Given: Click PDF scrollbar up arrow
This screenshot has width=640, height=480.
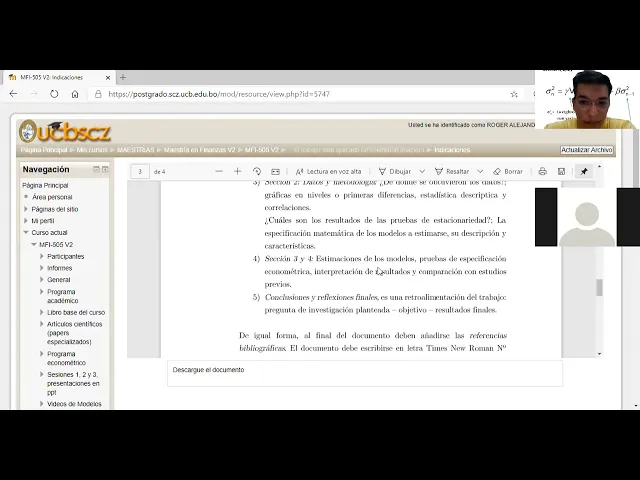Looking at the screenshot, I should (599, 167).
